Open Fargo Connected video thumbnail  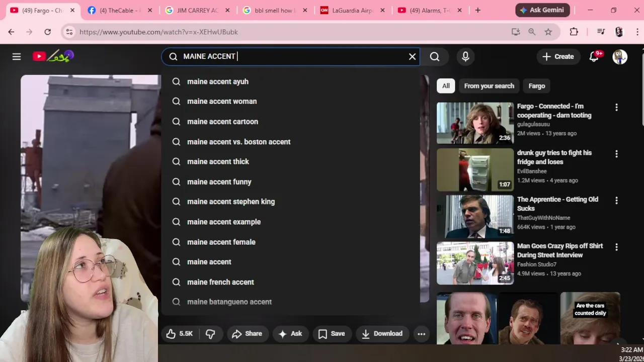coord(475,123)
